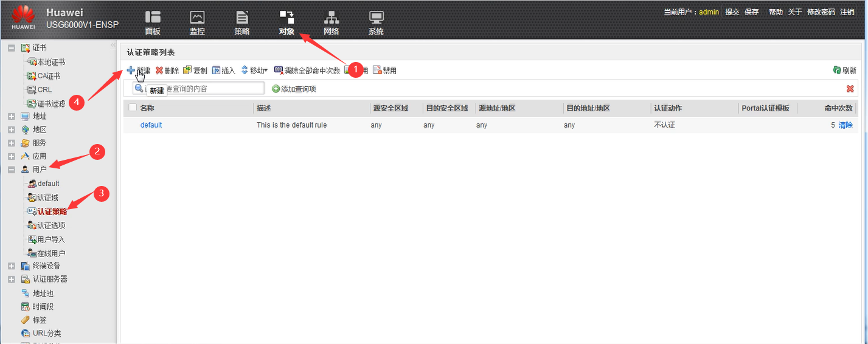The height and width of the screenshot is (344, 868).
Task: Open the 监控 monitoring tab
Action: tap(197, 23)
